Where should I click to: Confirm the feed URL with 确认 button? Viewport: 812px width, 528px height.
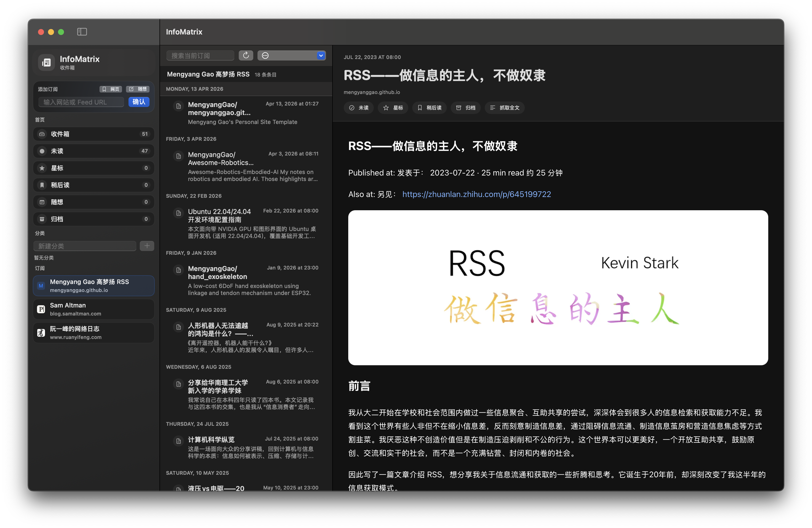(x=139, y=102)
